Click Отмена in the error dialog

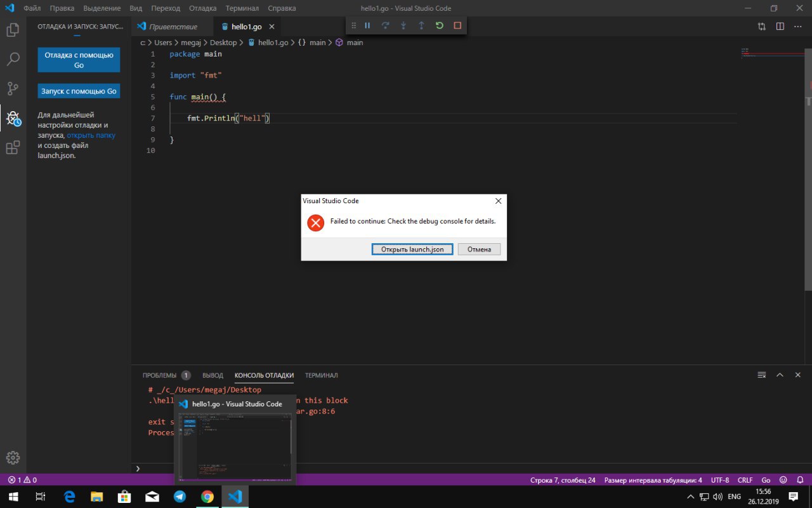[479, 250]
